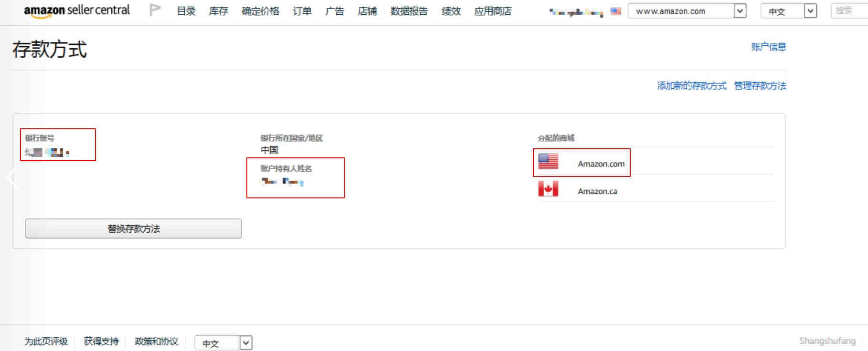Click the flag icon beside the logo
Viewport: 868px width, 351px height.
pos(155,10)
